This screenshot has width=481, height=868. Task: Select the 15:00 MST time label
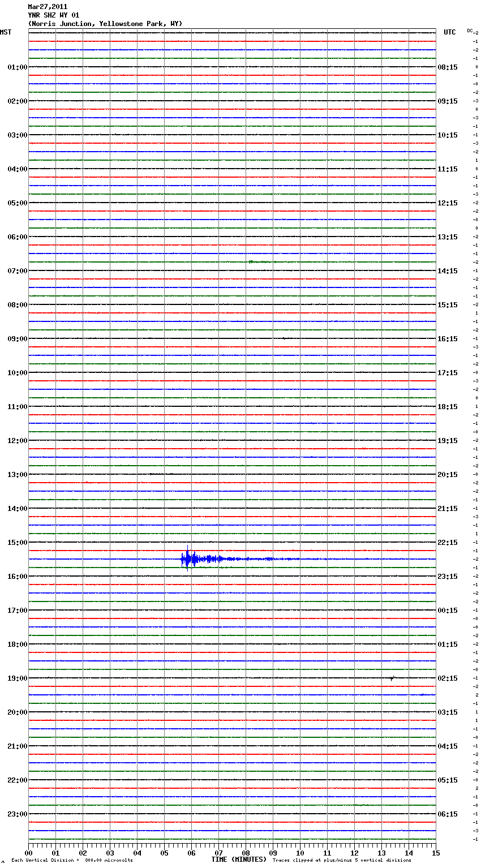pos(18,543)
